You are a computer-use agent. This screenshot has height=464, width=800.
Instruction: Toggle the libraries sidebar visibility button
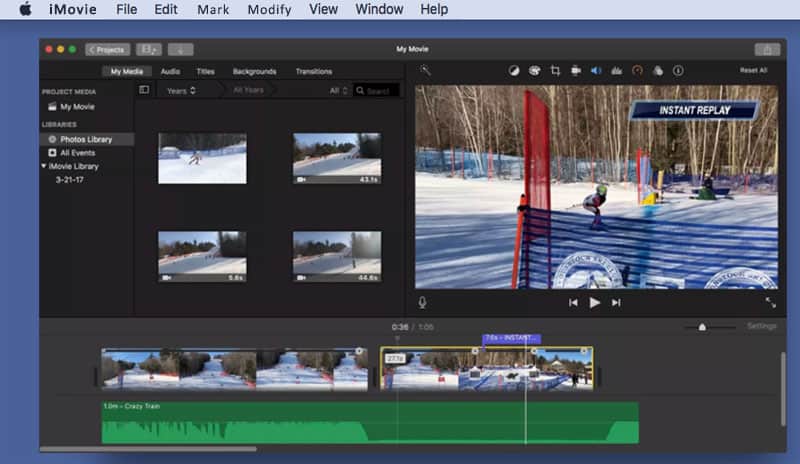click(144, 90)
